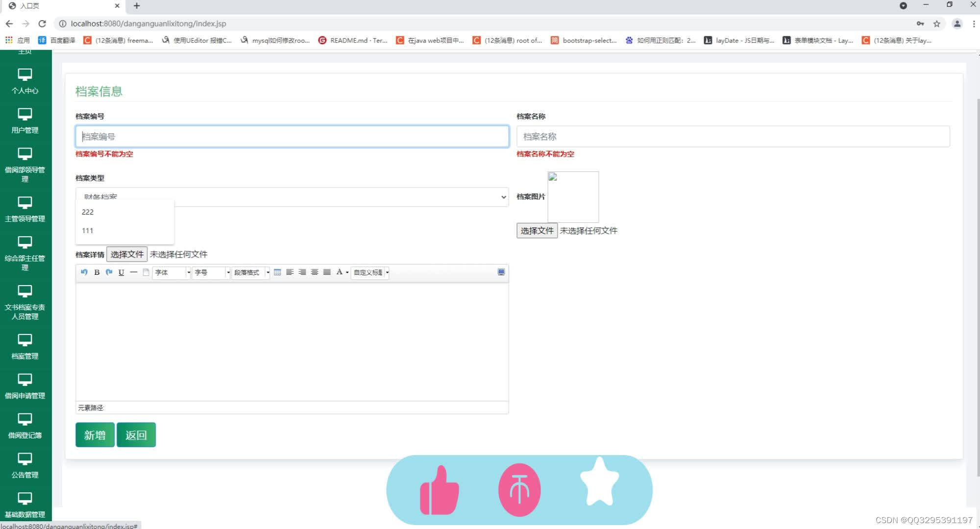The width and height of the screenshot is (980, 529).
Task: Open the font color dropdown arrow
Action: click(347, 272)
